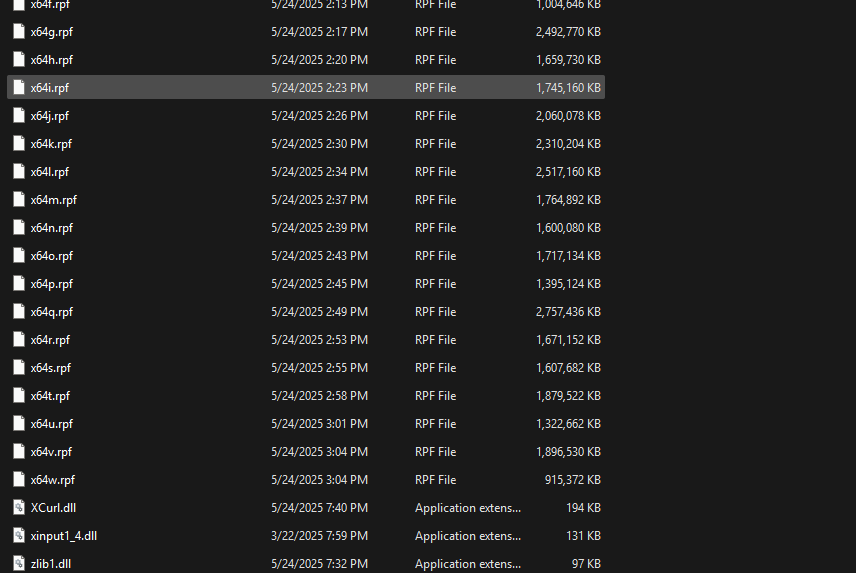
Task: Click the x64w.rpf file icon
Action: [x=18, y=480]
